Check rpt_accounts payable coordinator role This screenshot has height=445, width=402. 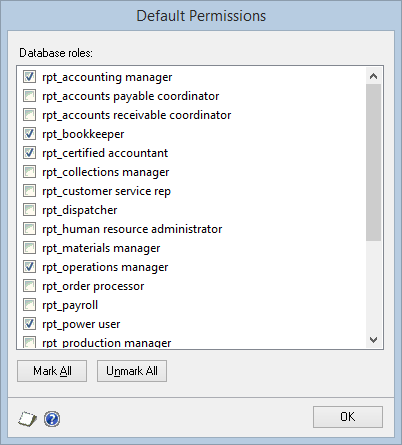[29, 96]
